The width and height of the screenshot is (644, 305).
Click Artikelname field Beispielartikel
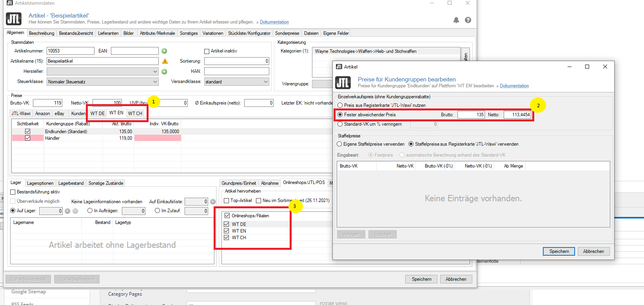103,61
